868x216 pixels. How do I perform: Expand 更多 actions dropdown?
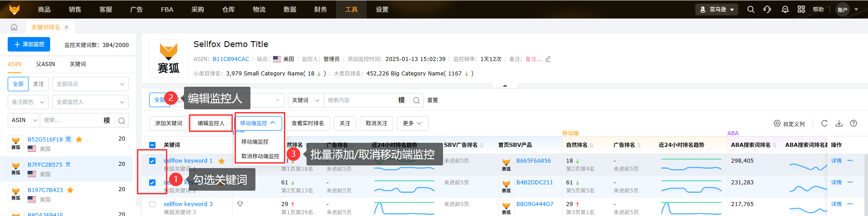coord(412,123)
